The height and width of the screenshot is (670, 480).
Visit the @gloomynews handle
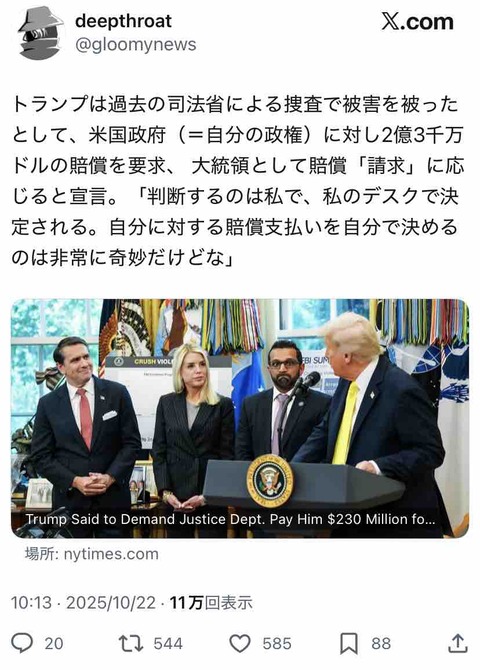[x=135, y=44]
